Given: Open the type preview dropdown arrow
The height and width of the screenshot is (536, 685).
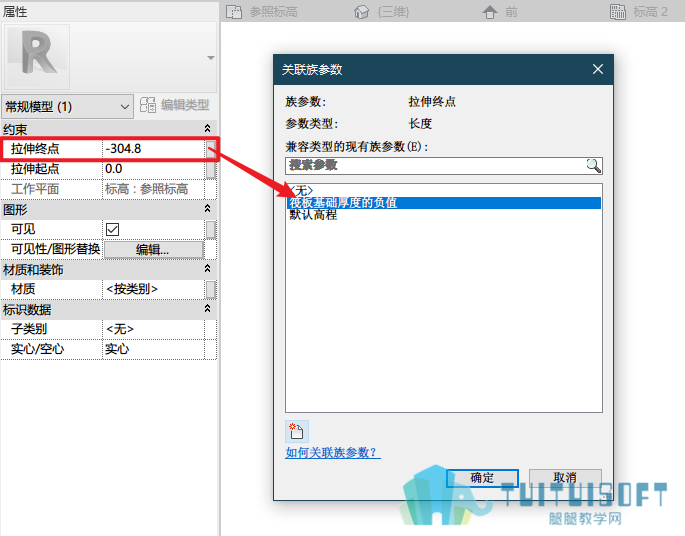Looking at the screenshot, I should [211, 58].
